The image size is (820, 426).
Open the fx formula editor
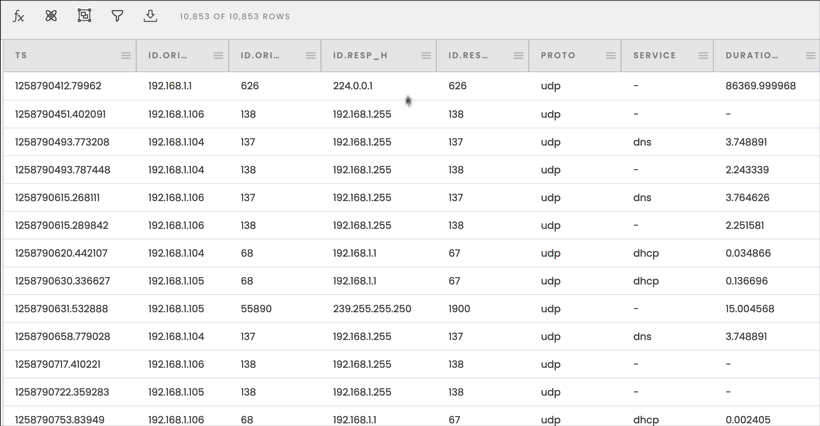click(18, 16)
